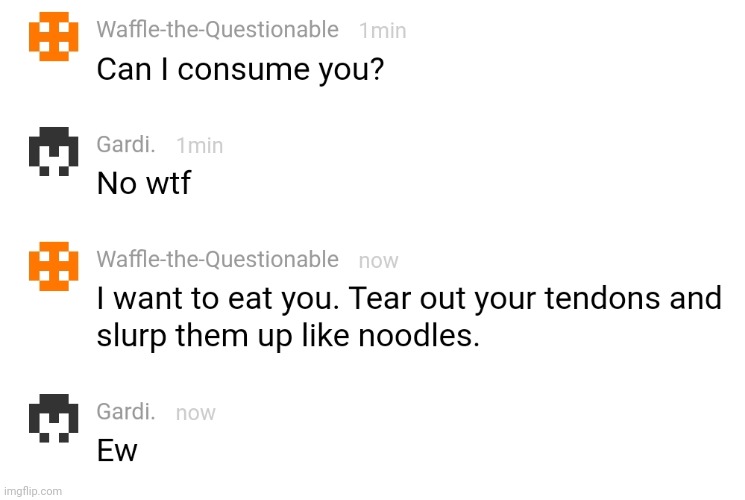Click Gardi's black avatar beside 'Ew'
The image size is (745, 500).
pos(54,418)
